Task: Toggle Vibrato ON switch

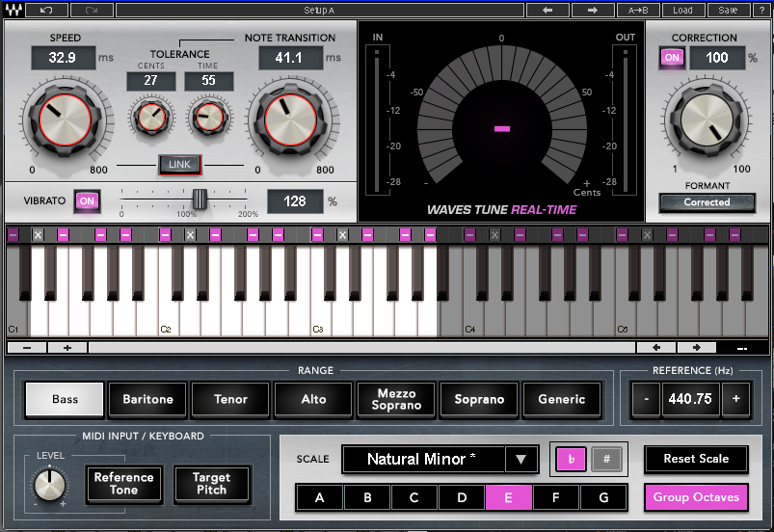Action: coord(88,201)
